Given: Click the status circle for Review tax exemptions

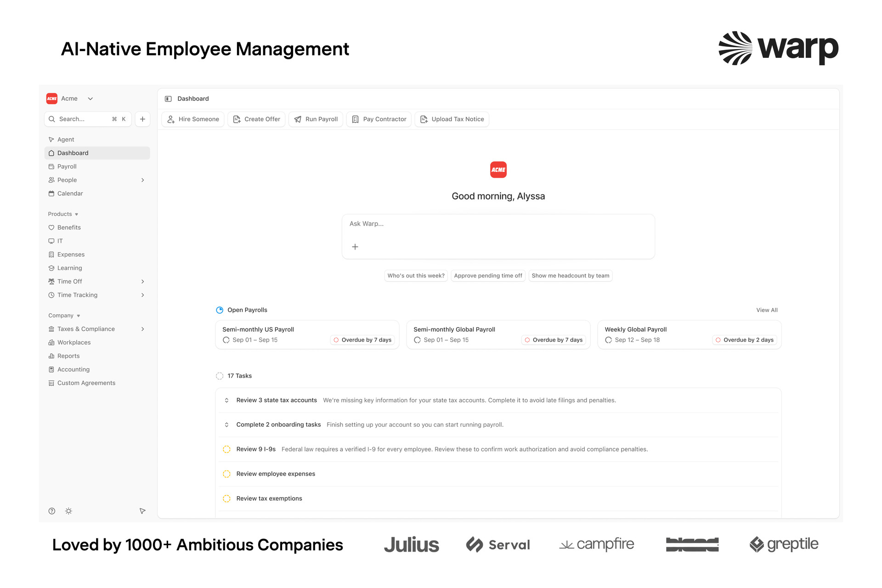Looking at the screenshot, I should 226,499.
